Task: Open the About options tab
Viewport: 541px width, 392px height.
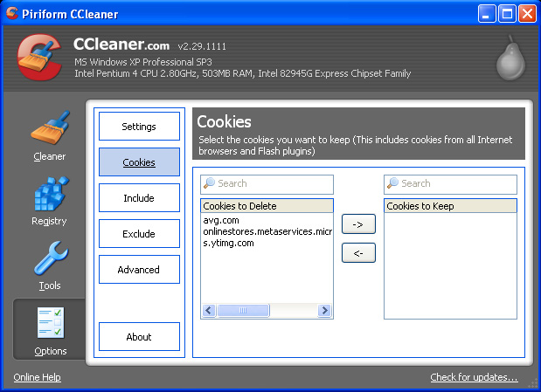Action: pos(139,337)
